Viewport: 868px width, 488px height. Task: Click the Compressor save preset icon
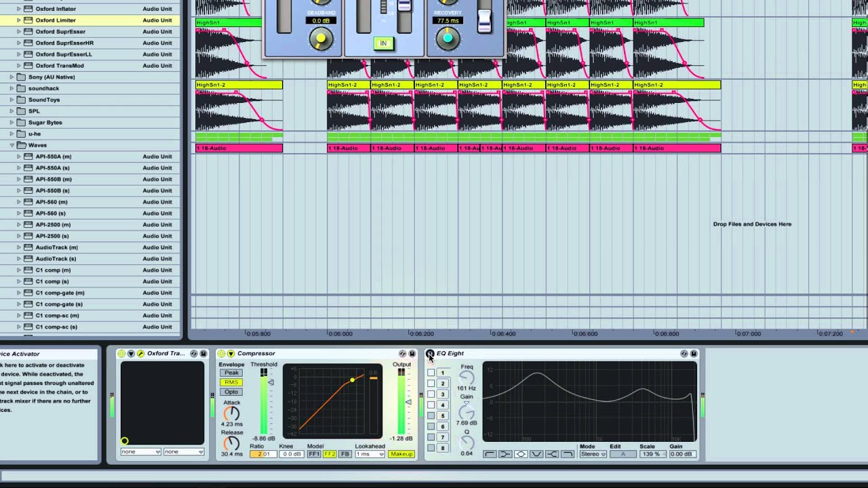pos(412,353)
